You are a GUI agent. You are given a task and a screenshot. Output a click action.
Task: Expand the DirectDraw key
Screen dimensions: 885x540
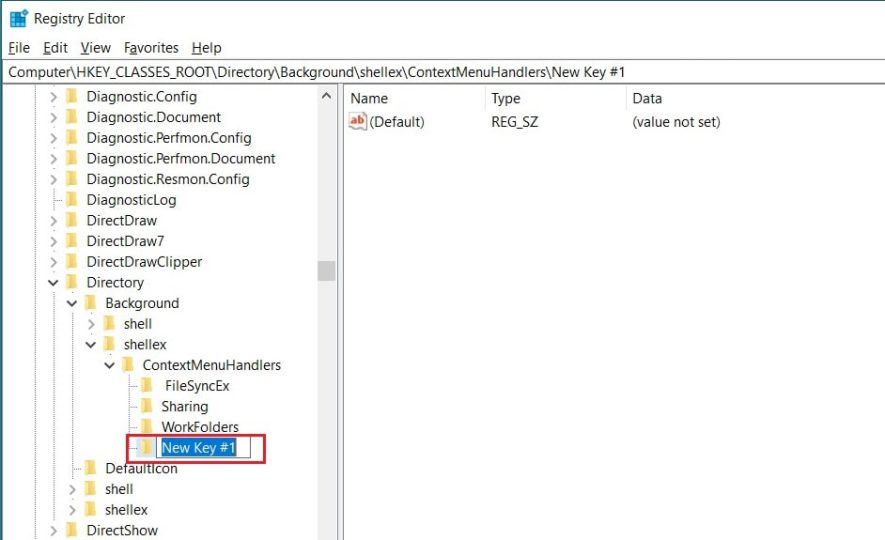(x=53, y=221)
